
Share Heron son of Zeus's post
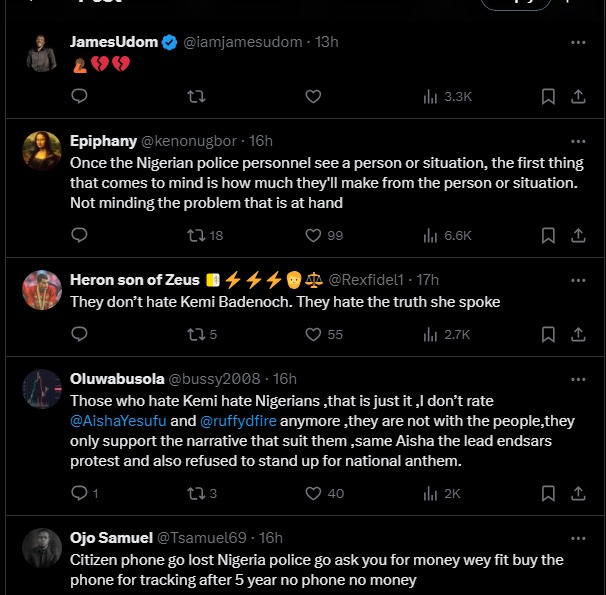click(x=578, y=334)
